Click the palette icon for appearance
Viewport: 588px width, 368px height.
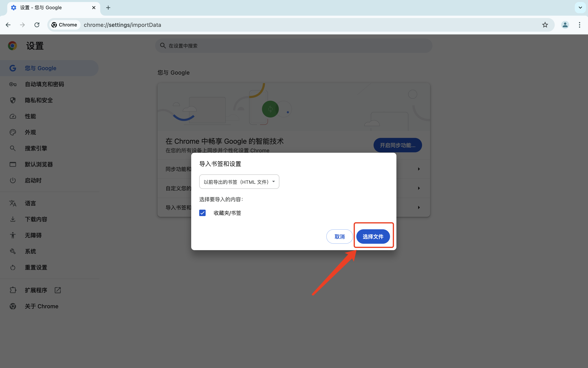pos(13,132)
